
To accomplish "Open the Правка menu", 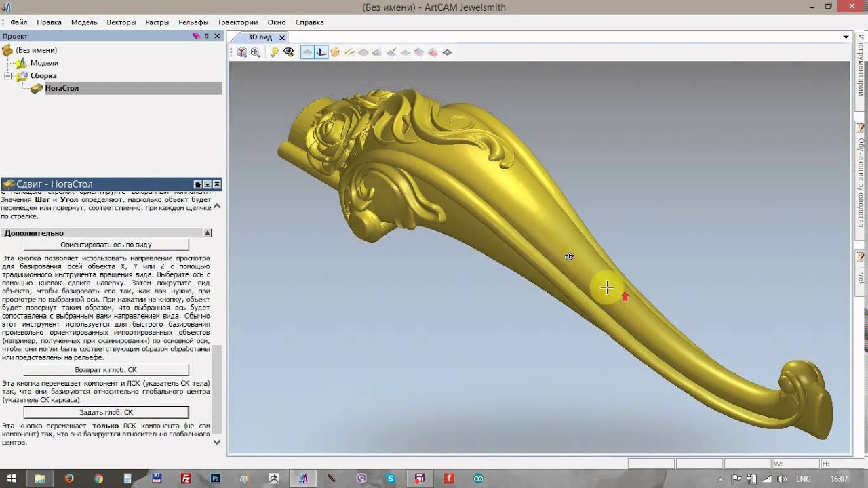I will pos(50,22).
